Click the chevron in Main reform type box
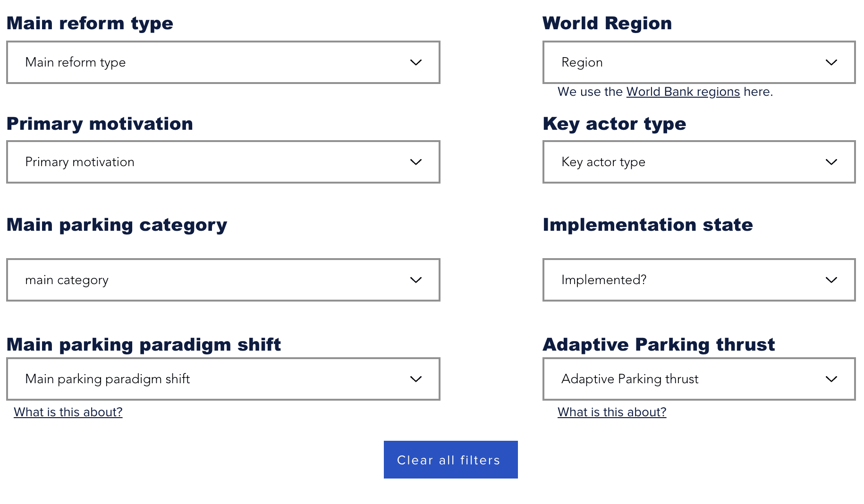 coord(415,62)
